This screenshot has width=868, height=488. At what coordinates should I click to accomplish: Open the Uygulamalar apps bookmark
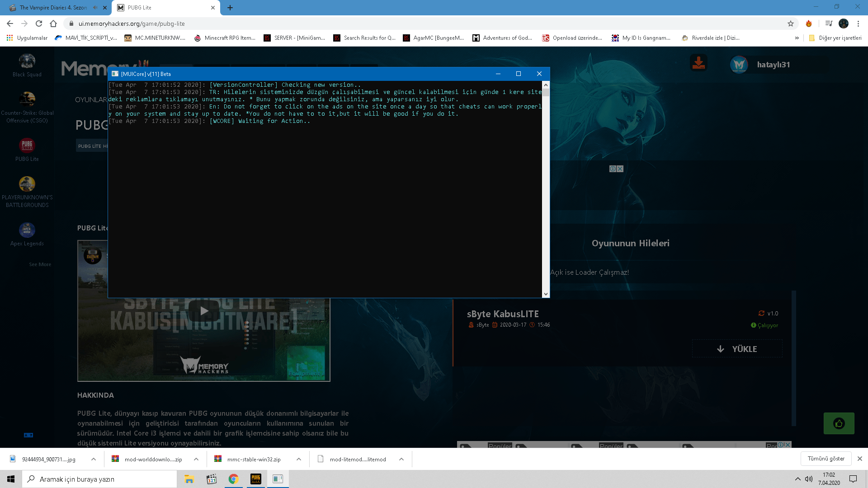27,38
